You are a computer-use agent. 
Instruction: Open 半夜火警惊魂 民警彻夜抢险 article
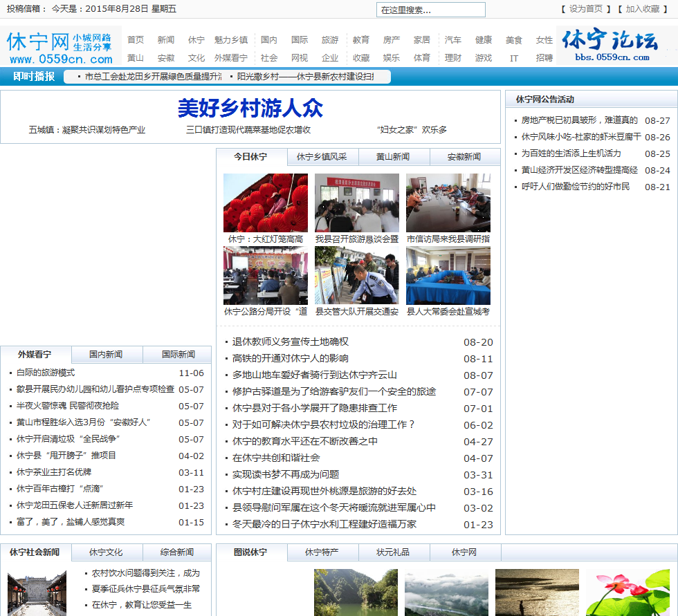tap(68, 406)
